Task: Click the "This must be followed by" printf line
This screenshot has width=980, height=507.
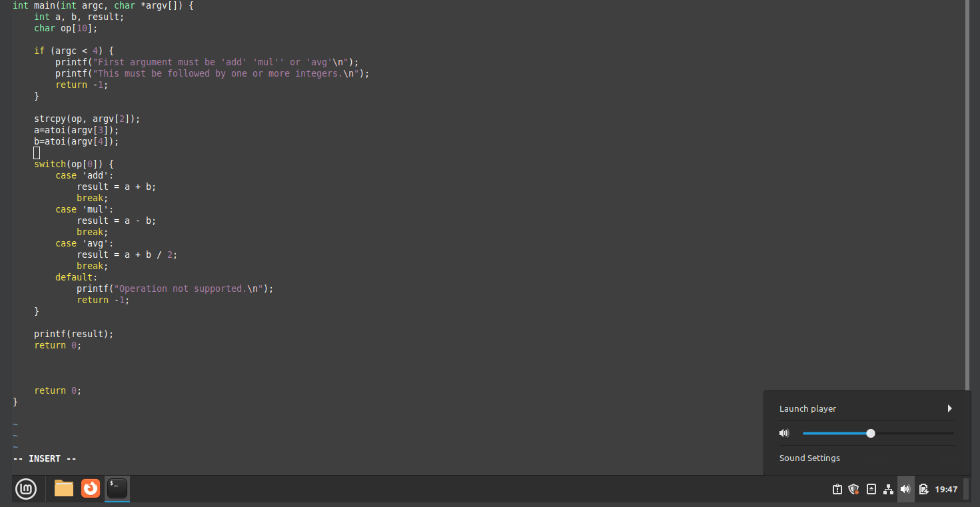Action: coord(213,73)
